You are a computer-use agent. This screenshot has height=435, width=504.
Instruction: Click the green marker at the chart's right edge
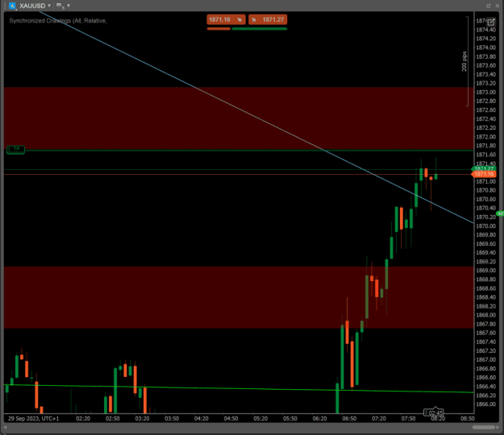(x=500, y=213)
